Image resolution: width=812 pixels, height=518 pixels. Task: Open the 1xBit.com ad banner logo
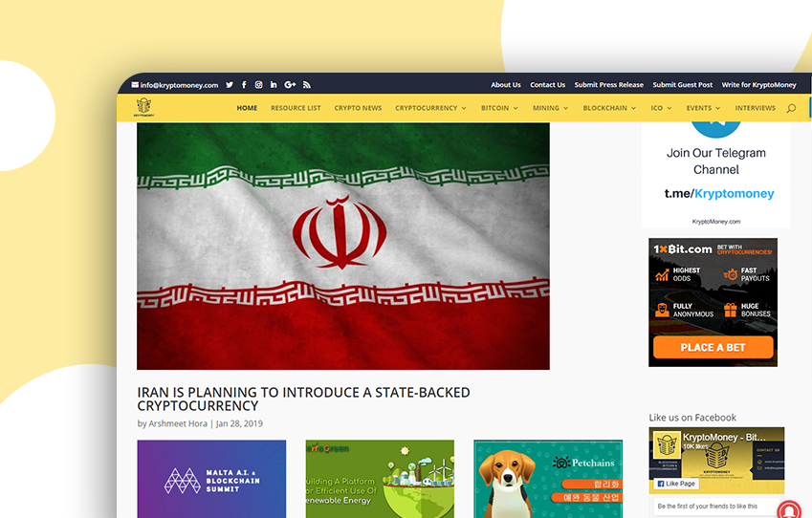click(x=683, y=248)
